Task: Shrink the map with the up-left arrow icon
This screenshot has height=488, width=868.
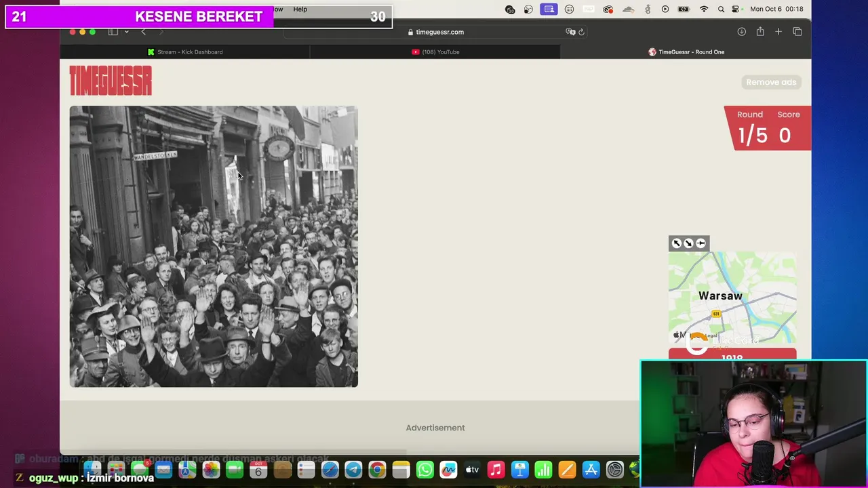Action: (676, 243)
